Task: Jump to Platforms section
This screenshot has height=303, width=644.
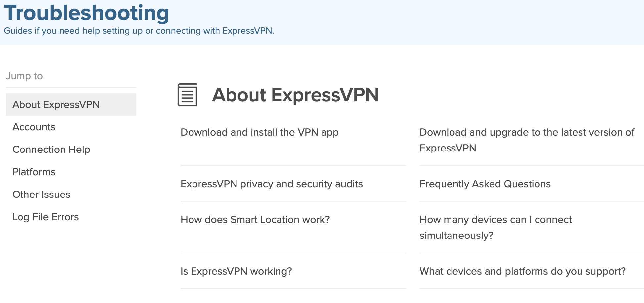Action: (34, 172)
